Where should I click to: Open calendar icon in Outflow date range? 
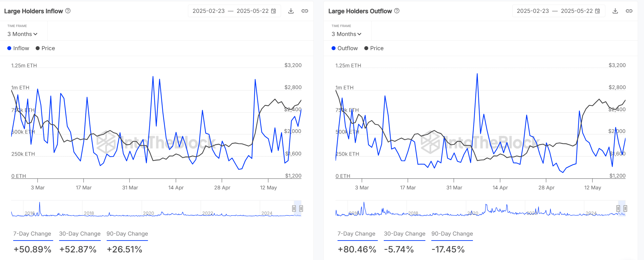[597, 11]
